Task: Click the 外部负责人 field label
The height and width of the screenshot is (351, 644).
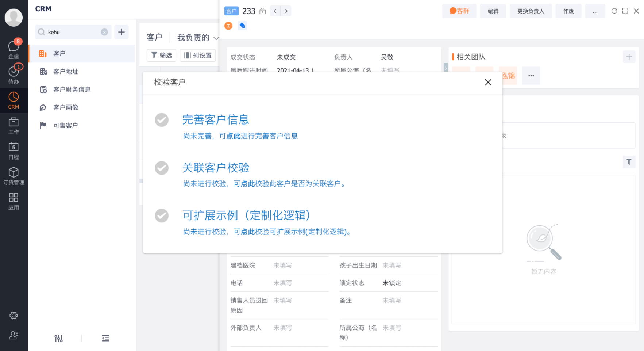Action: (x=246, y=328)
